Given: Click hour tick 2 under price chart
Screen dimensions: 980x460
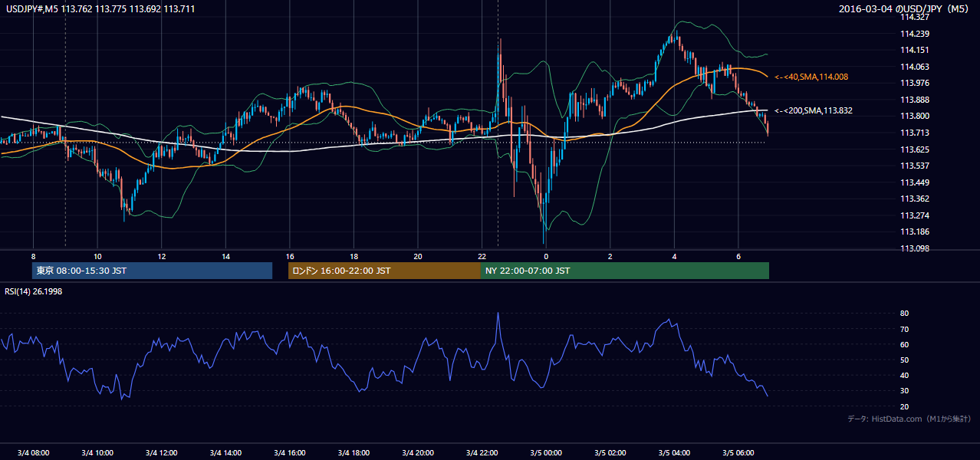Looking at the screenshot, I should tap(610, 256).
